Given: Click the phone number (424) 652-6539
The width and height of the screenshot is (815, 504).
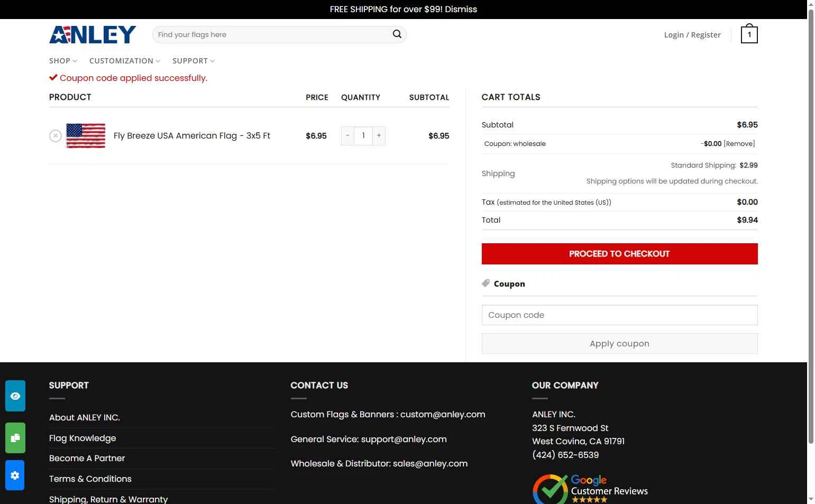Looking at the screenshot, I should pyautogui.click(x=565, y=455).
